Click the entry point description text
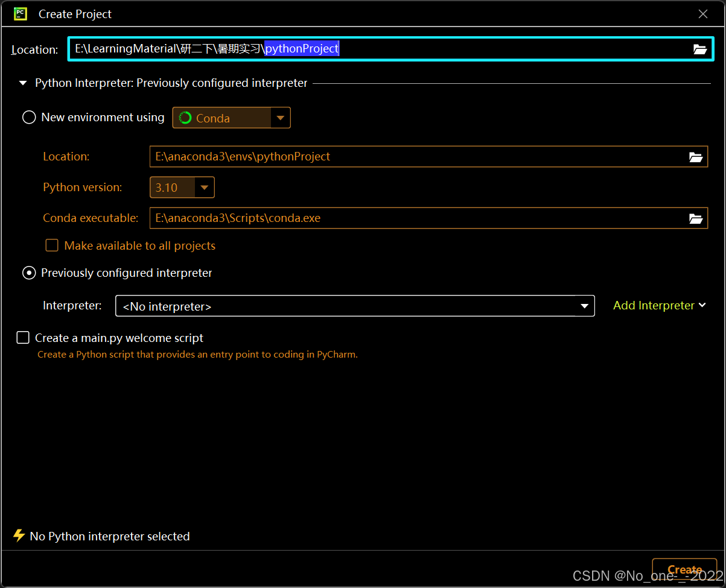 point(197,355)
